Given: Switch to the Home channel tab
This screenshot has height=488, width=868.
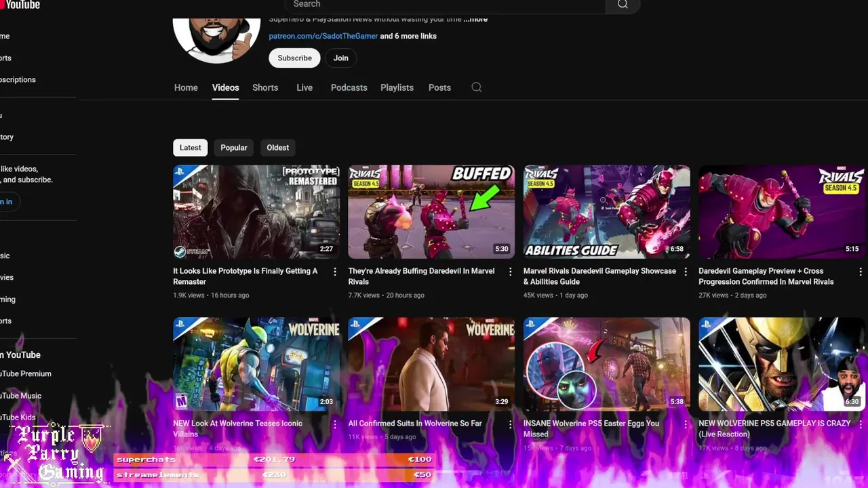Looking at the screenshot, I should click(186, 87).
